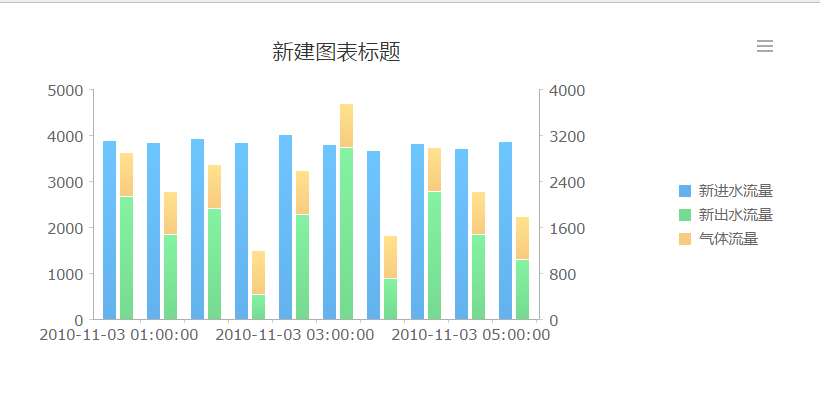
Task: Click the right axis value 4000
Action: click(567, 91)
